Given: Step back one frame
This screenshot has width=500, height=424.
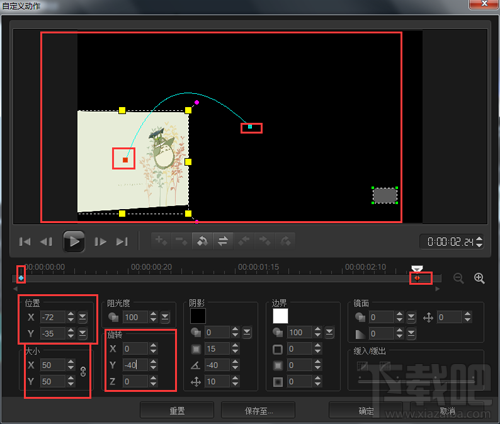Looking at the screenshot, I should coord(46,242).
